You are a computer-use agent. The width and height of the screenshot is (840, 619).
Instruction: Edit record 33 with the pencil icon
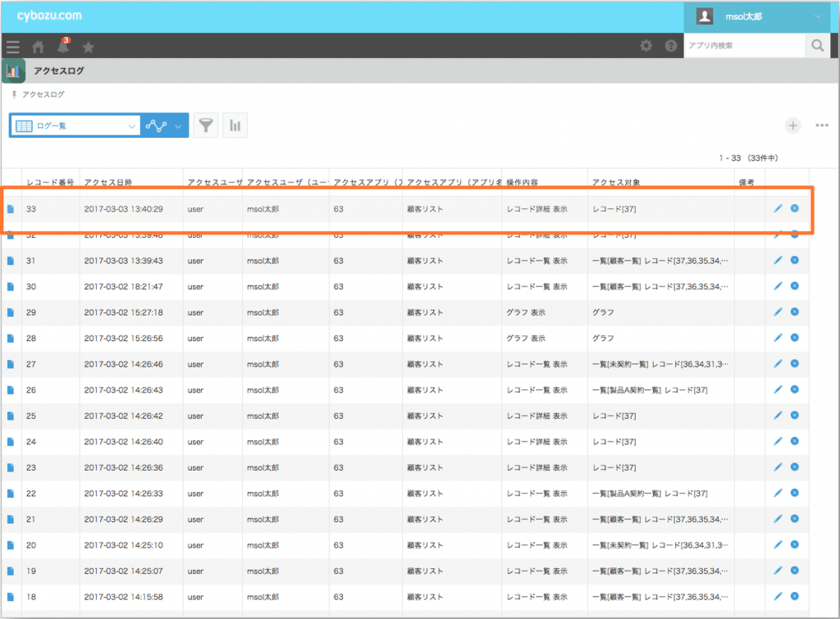778,208
